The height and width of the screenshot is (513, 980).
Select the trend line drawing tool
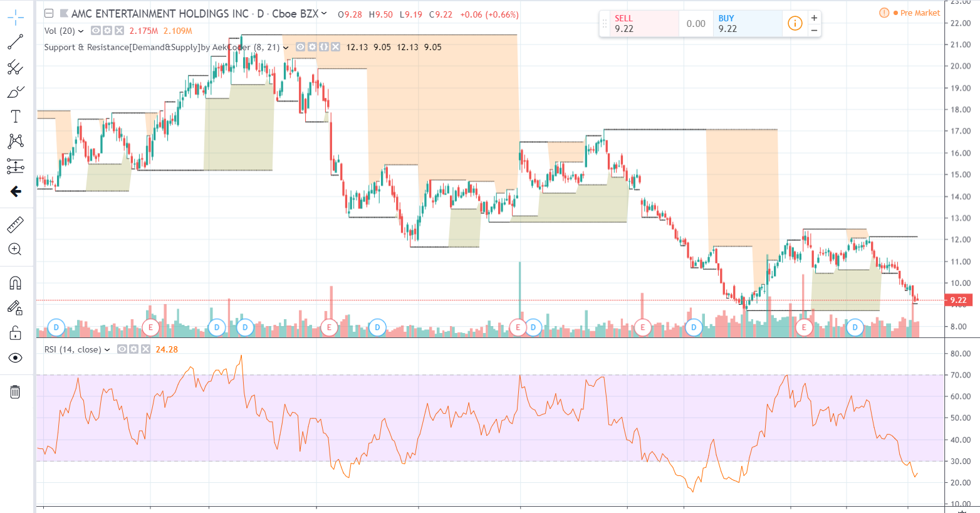pyautogui.click(x=15, y=42)
